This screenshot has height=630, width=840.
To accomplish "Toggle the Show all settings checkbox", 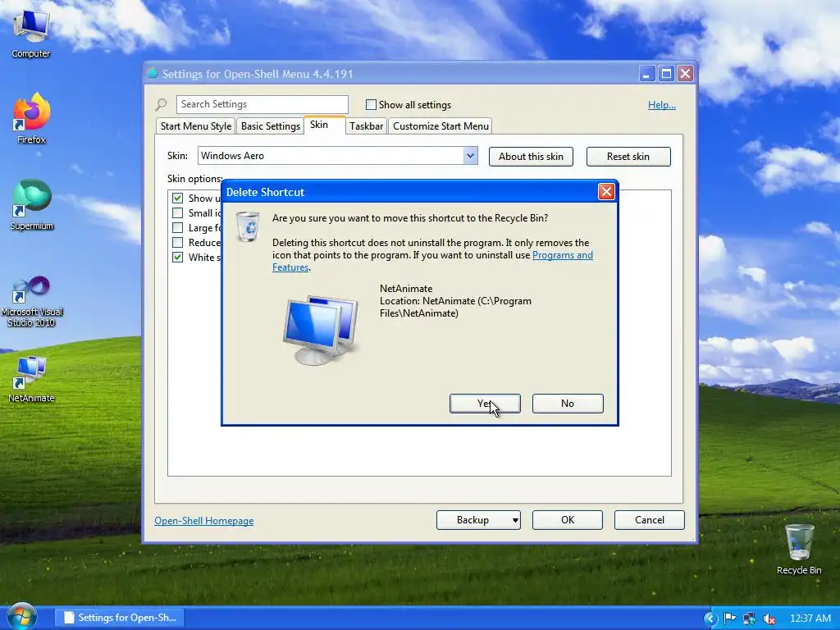I will [371, 104].
